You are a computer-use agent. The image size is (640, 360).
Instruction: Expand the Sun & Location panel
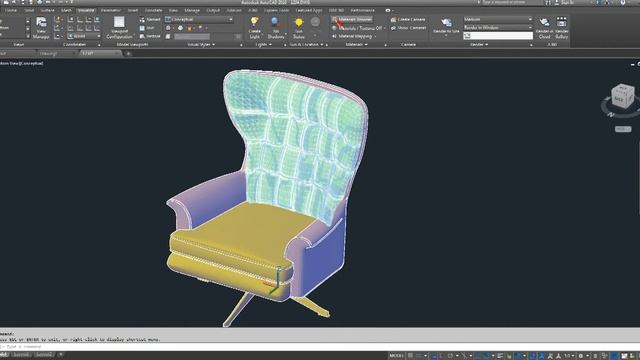click(x=307, y=44)
